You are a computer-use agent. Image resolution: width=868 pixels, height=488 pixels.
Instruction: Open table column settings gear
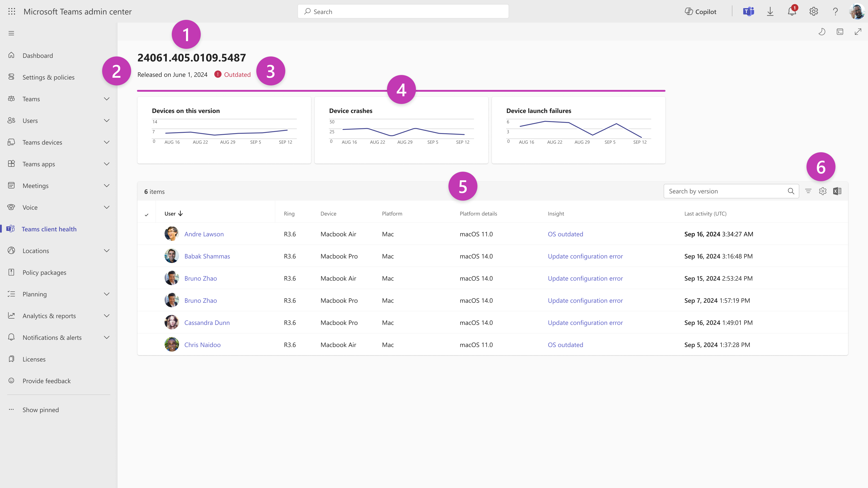coord(823,191)
